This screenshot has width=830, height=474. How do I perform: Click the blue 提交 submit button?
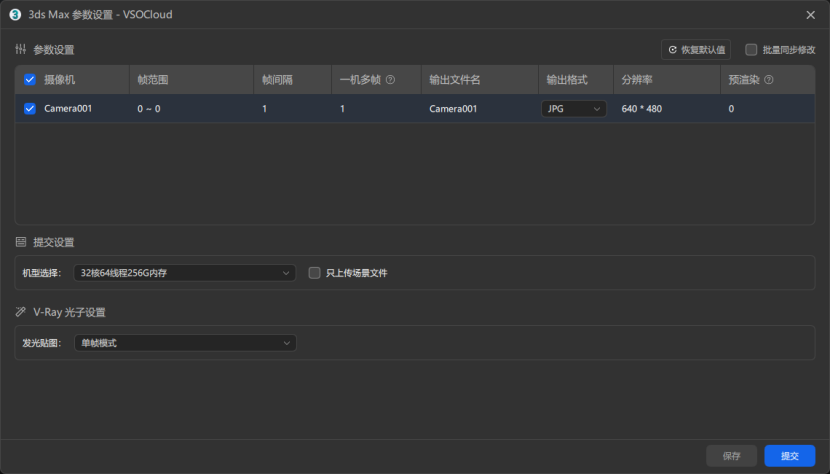click(790, 456)
